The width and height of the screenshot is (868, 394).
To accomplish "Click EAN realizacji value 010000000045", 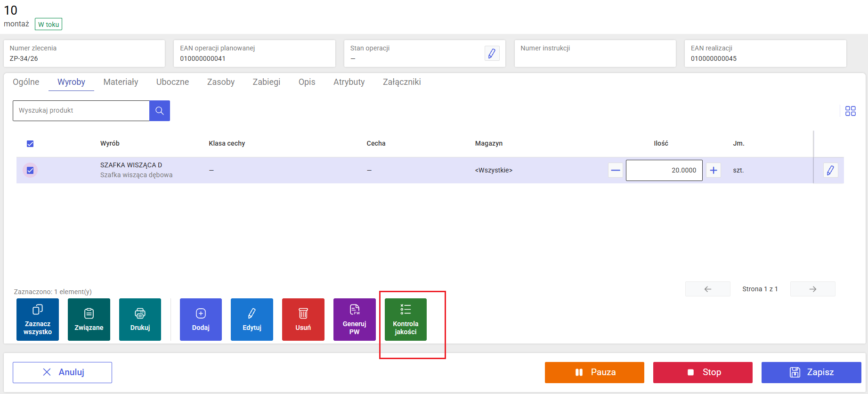I will pyautogui.click(x=714, y=58).
